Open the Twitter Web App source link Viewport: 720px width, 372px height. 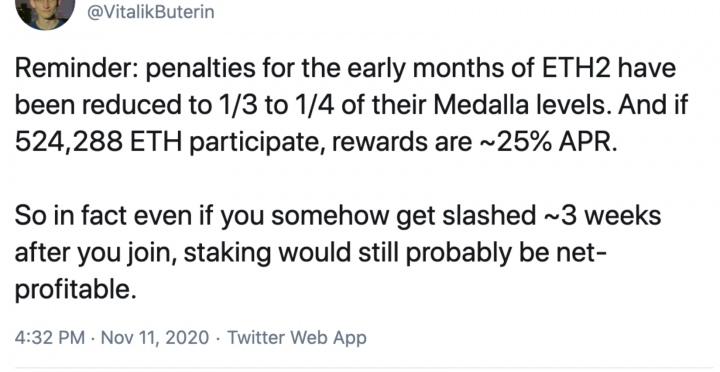(297, 338)
